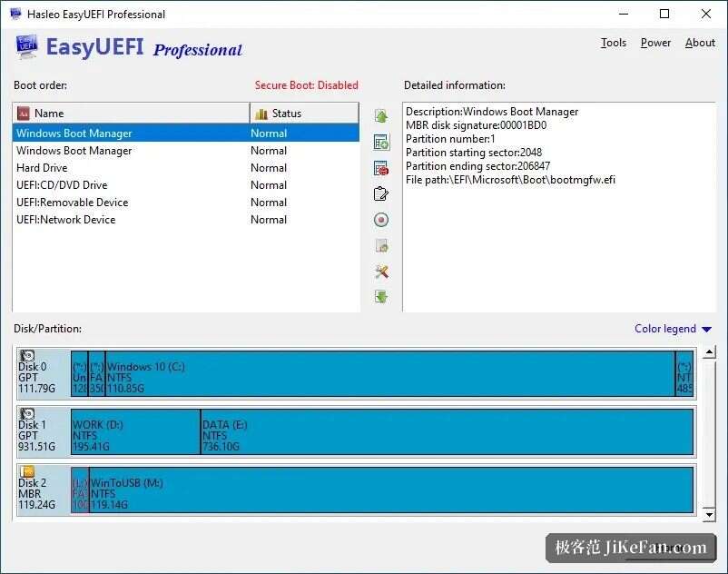728x574 pixels.
Task: Click the MBR disk signature line
Action: click(x=476, y=125)
